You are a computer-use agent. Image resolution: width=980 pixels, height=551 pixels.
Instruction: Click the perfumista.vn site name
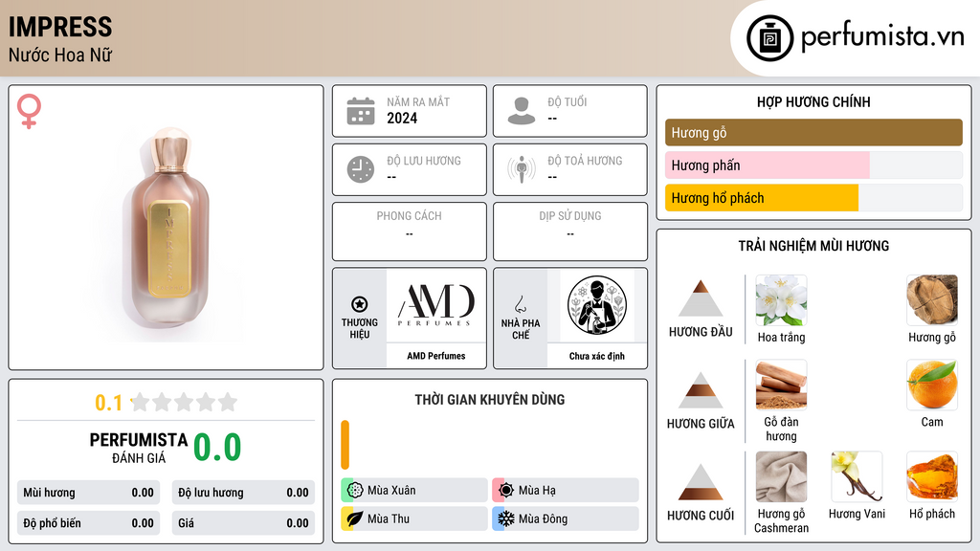click(882, 37)
